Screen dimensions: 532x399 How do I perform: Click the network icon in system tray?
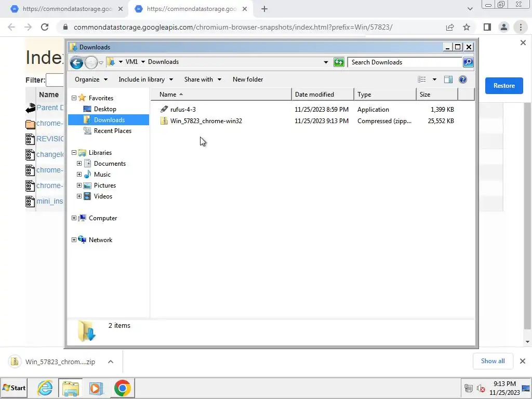(x=469, y=388)
